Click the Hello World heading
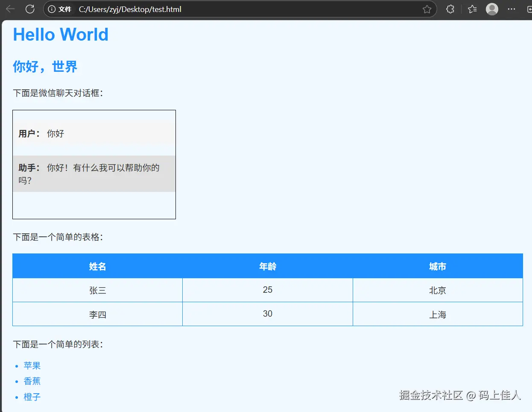The width and height of the screenshot is (532, 412). coord(61,35)
